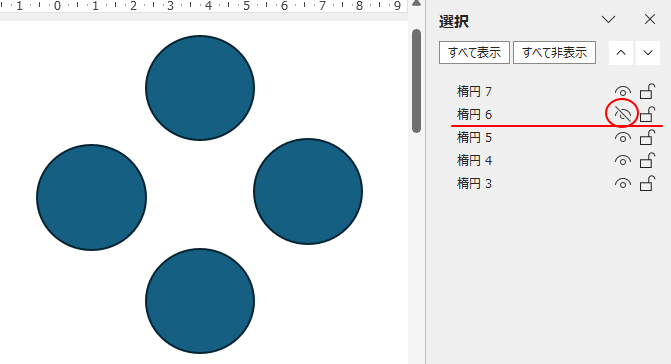671x364 pixels.
Task: Move object down with the send backward arrow
Action: 648,53
